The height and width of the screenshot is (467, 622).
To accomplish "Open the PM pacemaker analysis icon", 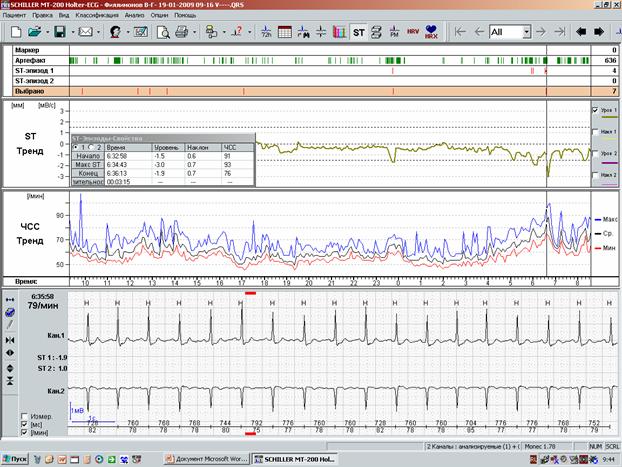I will coord(394,32).
